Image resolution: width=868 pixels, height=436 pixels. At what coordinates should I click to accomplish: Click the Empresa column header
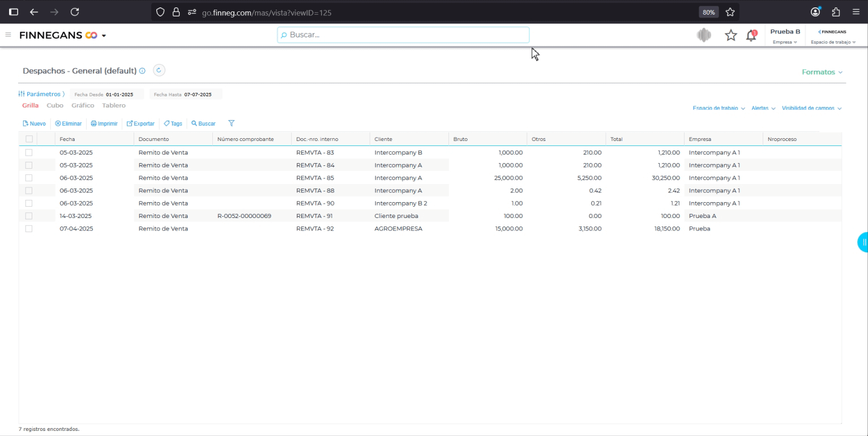(x=723, y=139)
